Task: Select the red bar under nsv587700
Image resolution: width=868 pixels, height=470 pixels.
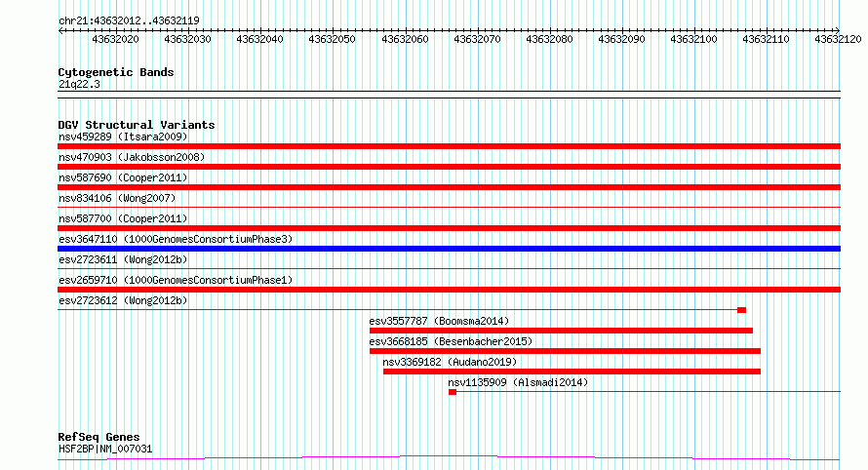Action: click(x=449, y=228)
